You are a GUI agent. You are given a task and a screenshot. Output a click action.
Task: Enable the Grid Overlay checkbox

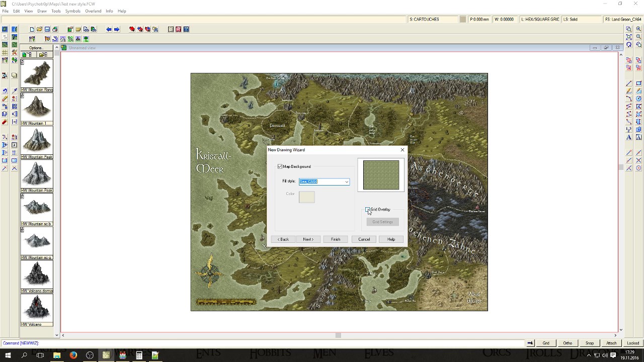[367, 210]
